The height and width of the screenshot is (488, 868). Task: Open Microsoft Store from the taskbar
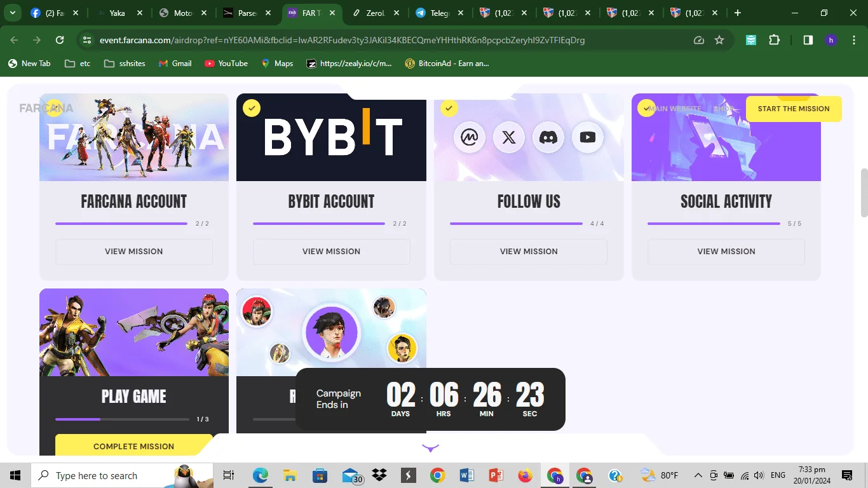coord(320,475)
